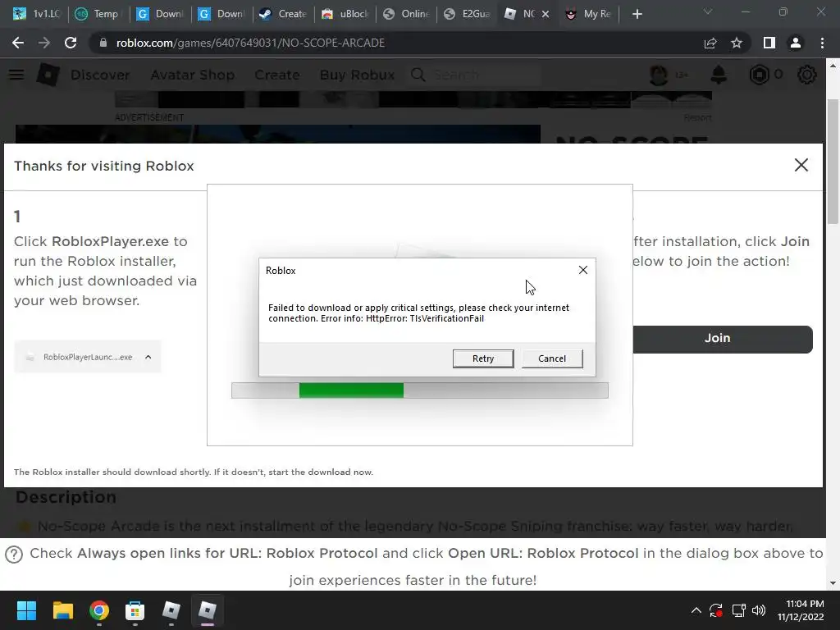The image size is (840, 630).
Task: Click Retry in the Roblox error dialog
Action: (x=482, y=358)
